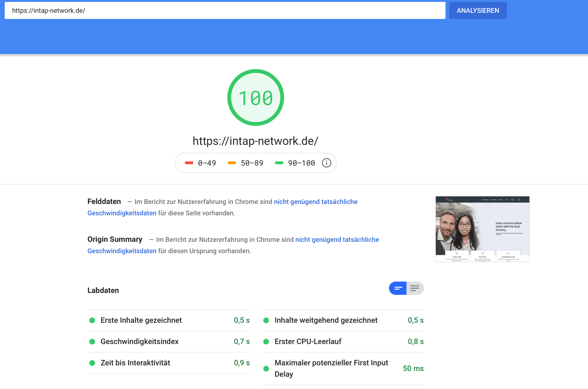
Task: Click the info icon beside the score legend
Action: pos(326,163)
